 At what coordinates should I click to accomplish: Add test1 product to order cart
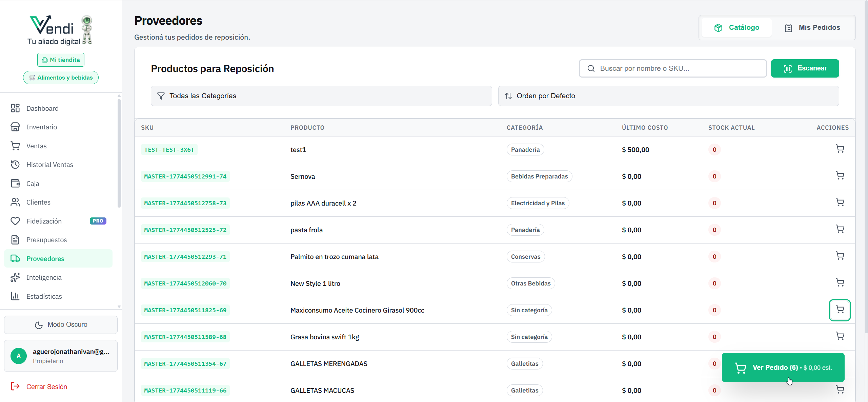pos(840,149)
